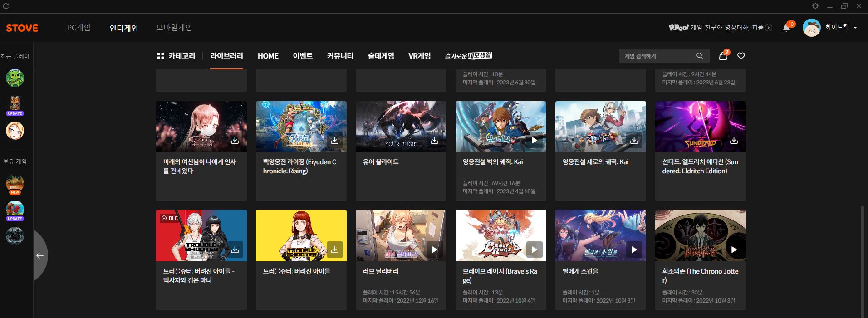This screenshot has width=868, height=318.
Task: Download 선더드: 엘드리치 에디션
Action: point(734,141)
